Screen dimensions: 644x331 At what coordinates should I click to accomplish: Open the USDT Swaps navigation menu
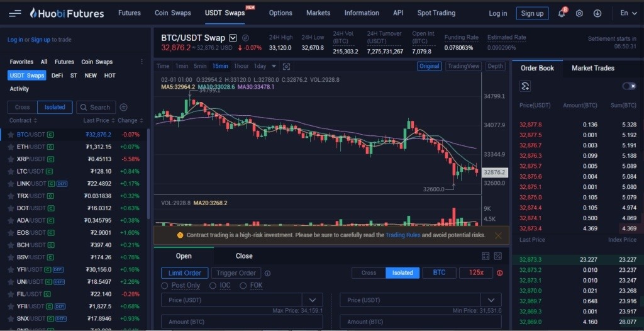tap(225, 13)
